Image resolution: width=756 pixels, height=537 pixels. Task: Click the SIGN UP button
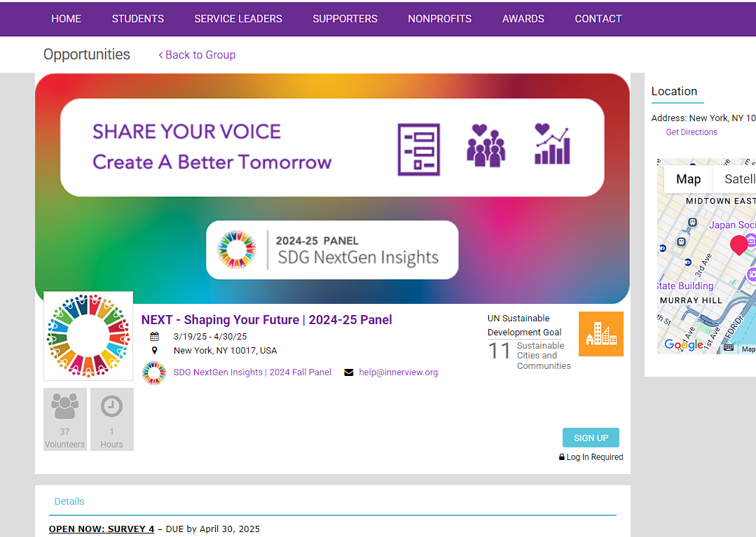click(x=591, y=438)
